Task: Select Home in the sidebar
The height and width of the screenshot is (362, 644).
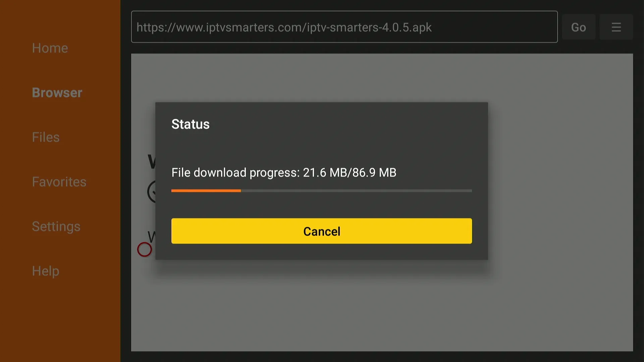Action: tap(50, 48)
